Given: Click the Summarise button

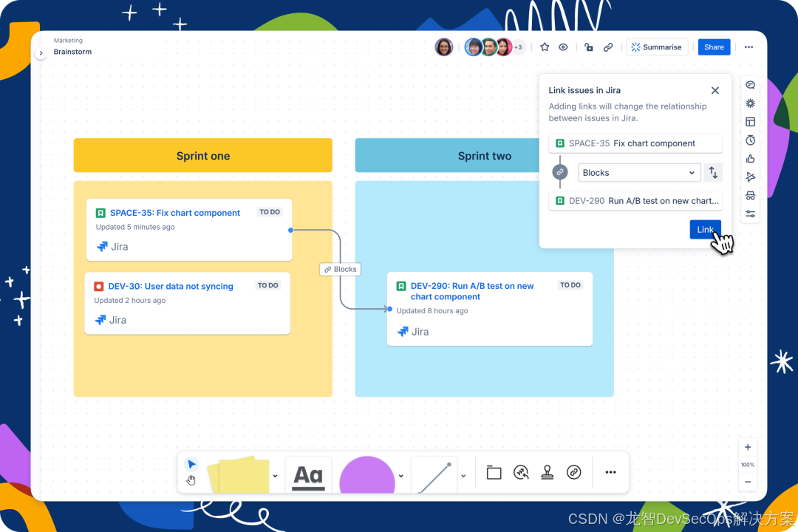Looking at the screenshot, I should (657, 47).
